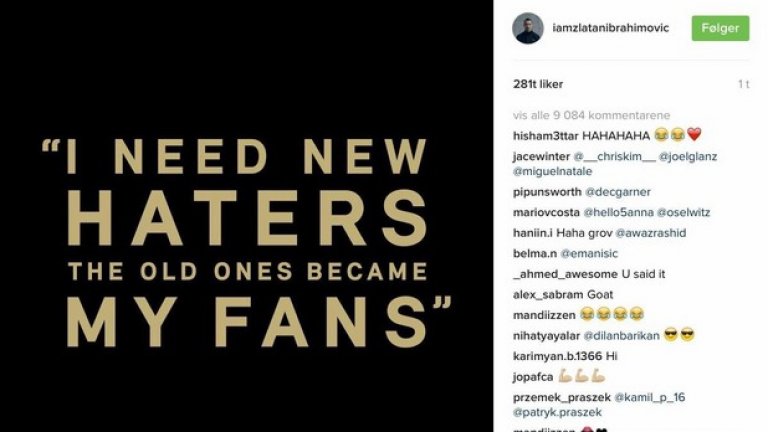Screen dimensions: 768x432
Task: Open commenter pipunsworth's profile
Action: [548, 191]
